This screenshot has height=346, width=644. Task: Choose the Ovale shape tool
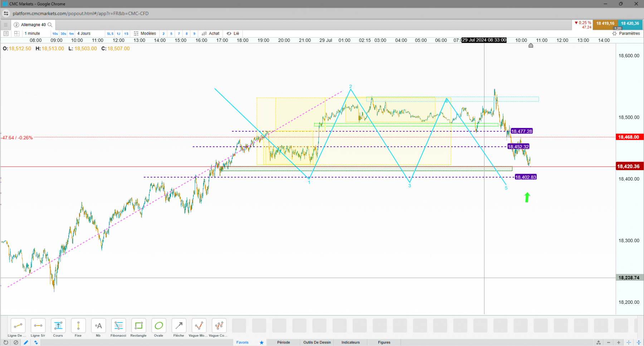158,328
